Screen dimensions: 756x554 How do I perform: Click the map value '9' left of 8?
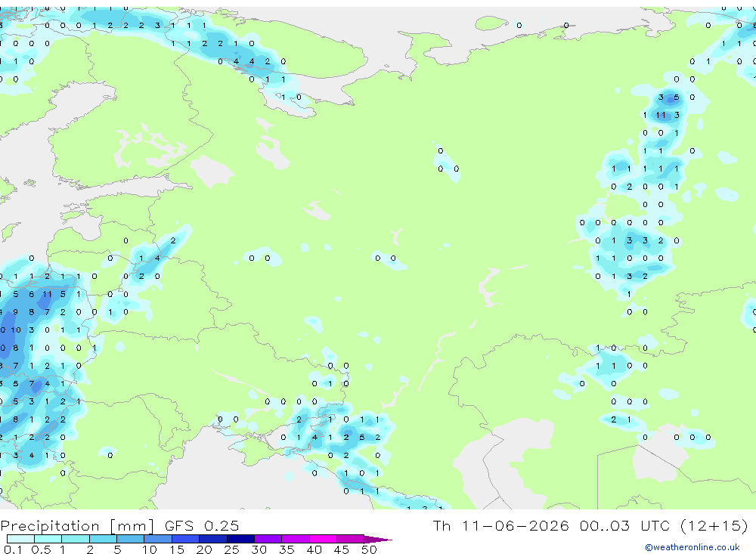point(16,312)
